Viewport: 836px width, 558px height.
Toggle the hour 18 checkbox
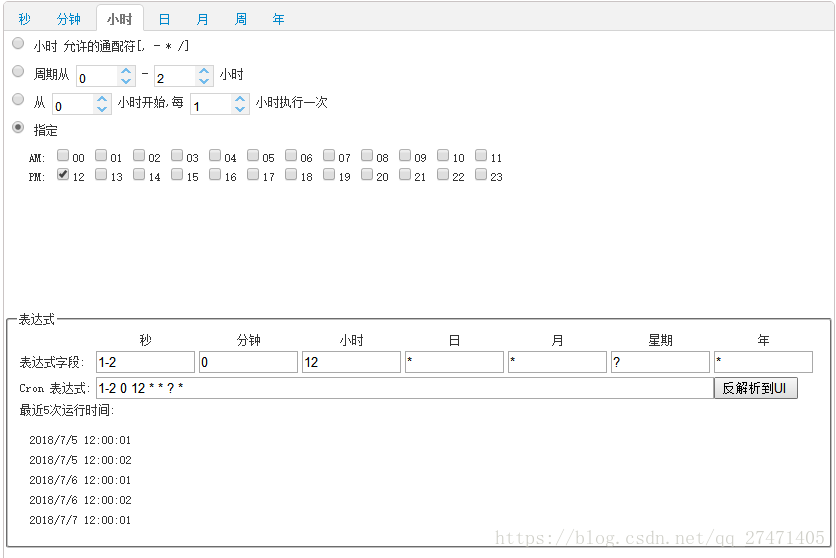click(291, 174)
